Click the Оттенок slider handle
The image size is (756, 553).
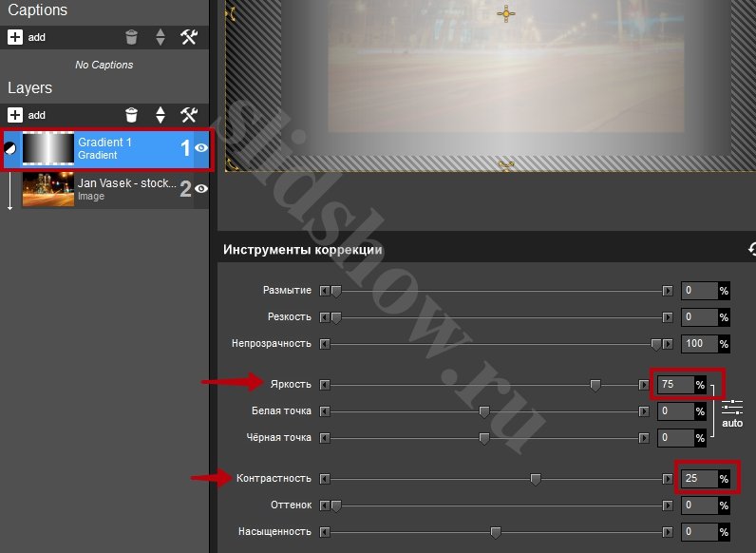point(336,506)
